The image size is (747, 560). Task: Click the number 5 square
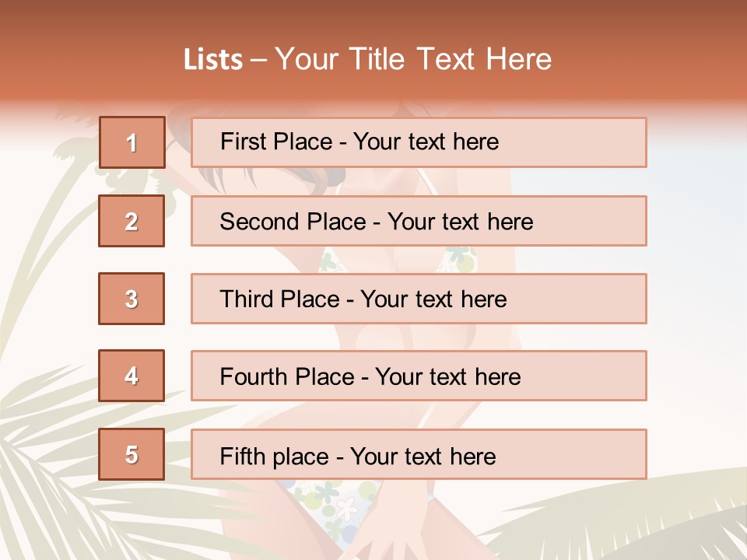pos(132,454)
